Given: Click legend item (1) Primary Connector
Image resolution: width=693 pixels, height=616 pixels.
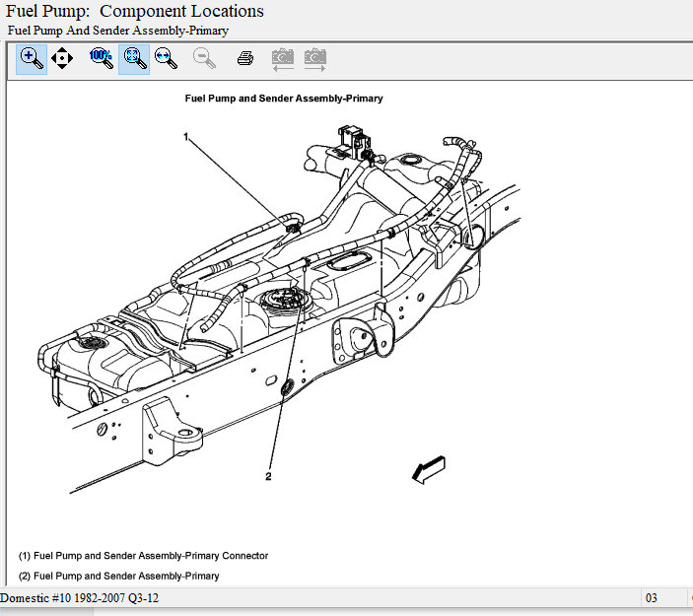Looking at the screenshot, I should pos(143,556).
